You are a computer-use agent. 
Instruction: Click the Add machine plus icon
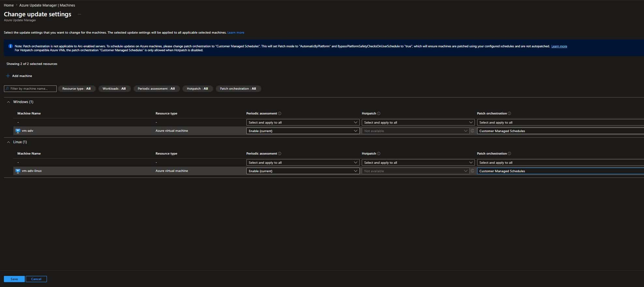8,76
